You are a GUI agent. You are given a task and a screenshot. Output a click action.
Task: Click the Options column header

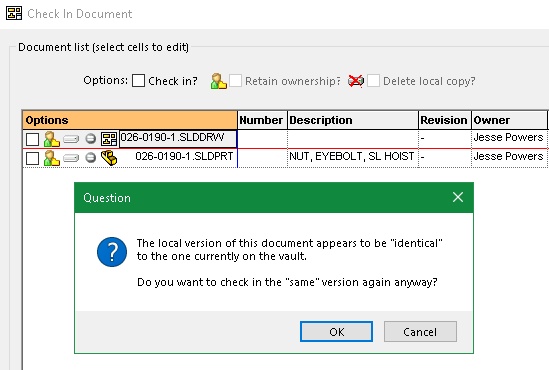pyautogui.click(x=130, y=120)
